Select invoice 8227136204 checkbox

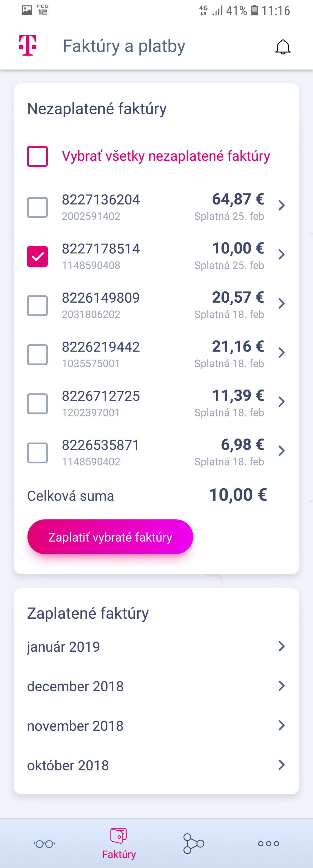37,208
